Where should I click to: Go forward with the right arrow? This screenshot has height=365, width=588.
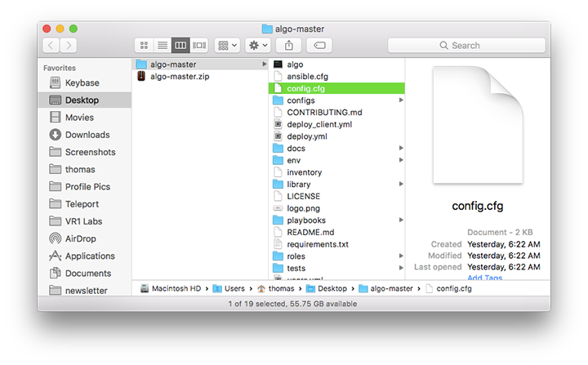pos(69,46)
